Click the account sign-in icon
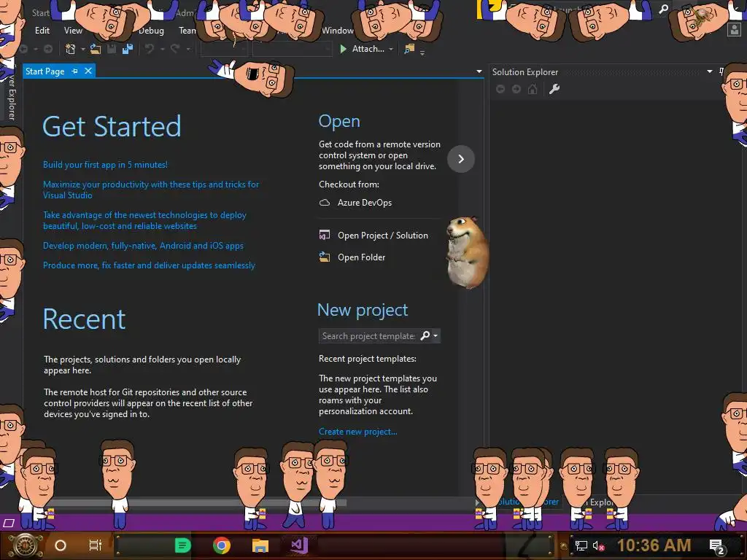747x560 pixels. [x=734, y=29]
